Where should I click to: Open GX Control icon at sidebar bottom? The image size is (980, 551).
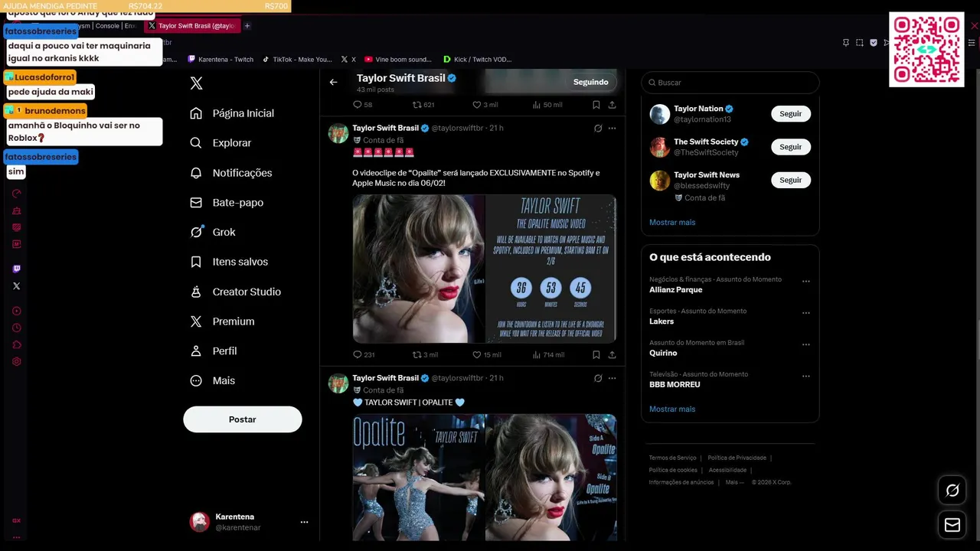click(16, 520)
